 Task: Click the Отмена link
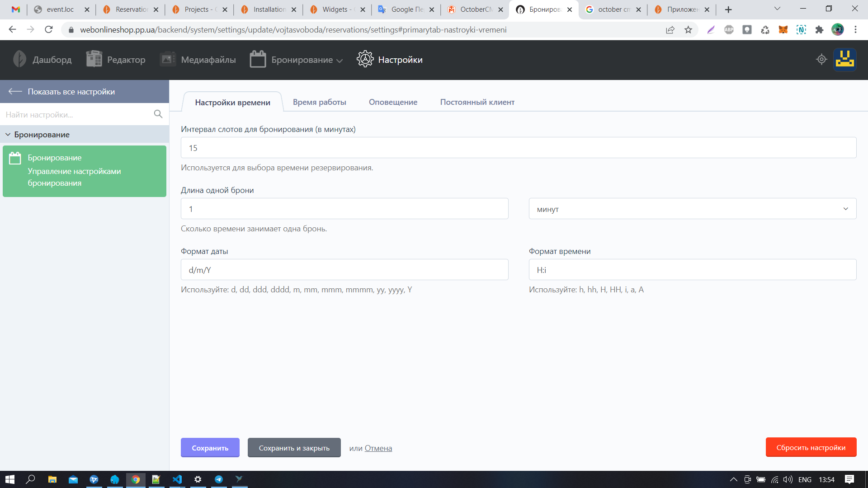[x=378, y=448]
